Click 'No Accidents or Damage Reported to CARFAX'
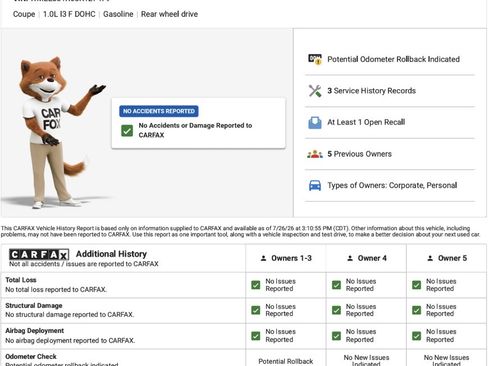Screen dimensions: 488x366 (x=195, y=130)
